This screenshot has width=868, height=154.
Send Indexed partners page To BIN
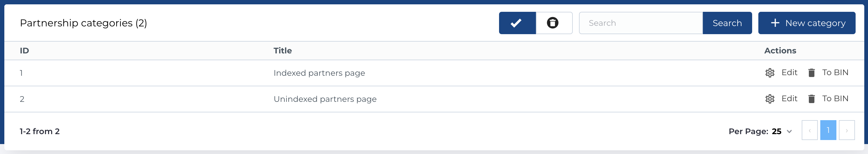click(x=835, y=73)
